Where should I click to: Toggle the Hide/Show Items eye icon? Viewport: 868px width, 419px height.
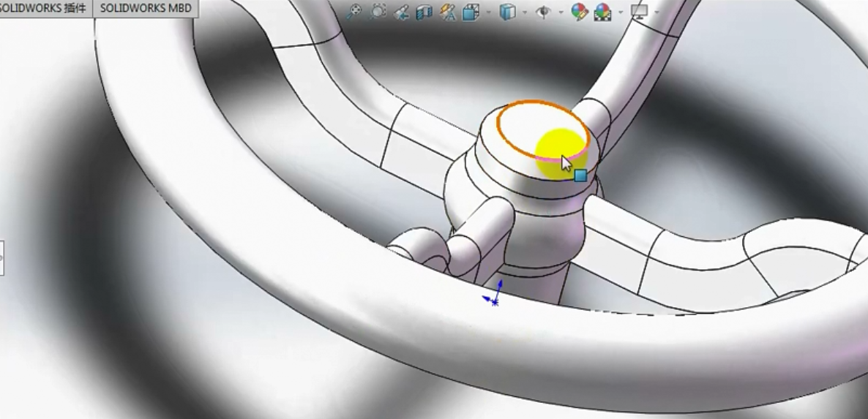pyautogui.click(x=543, y=12)
